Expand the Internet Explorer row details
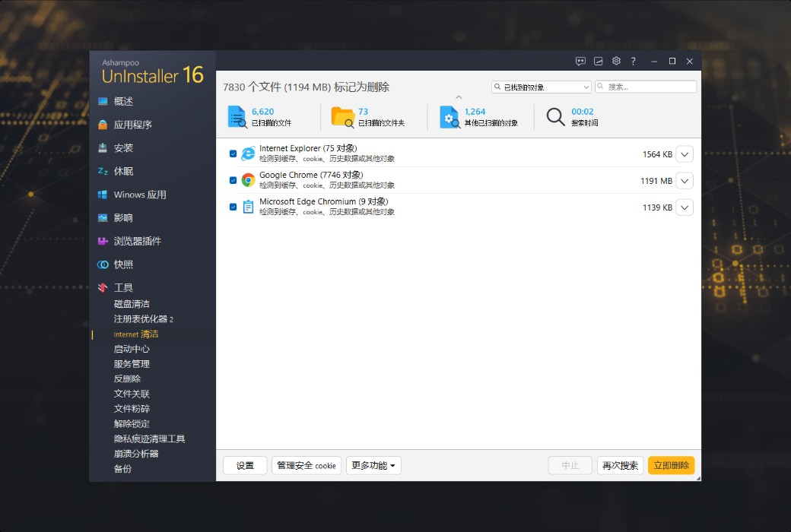791x532 pixels. 685,154
